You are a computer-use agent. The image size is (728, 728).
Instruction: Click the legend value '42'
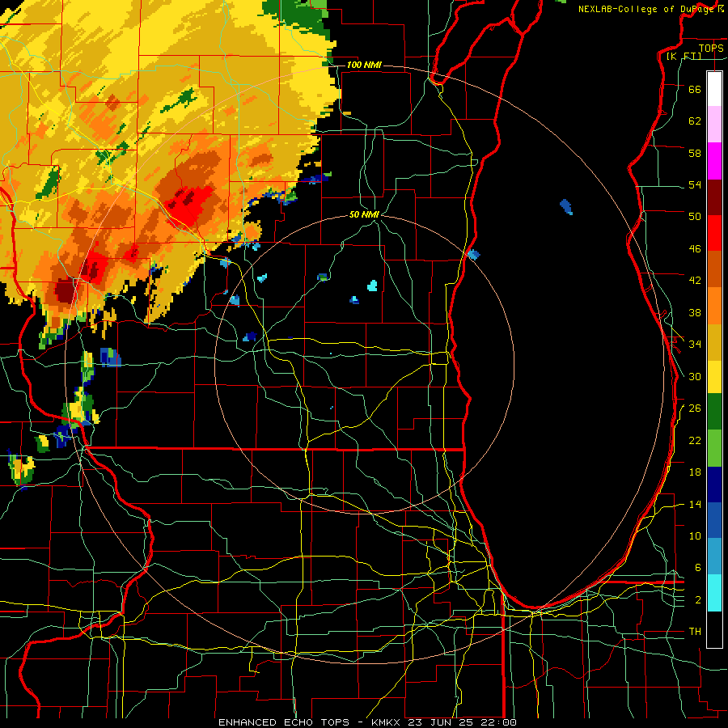coord(695,281)
